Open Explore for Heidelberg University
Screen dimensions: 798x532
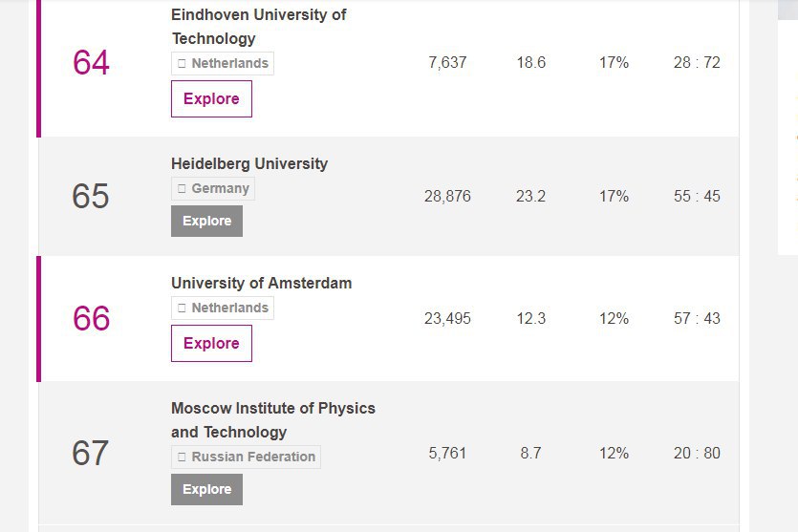(x=206, y=222)
